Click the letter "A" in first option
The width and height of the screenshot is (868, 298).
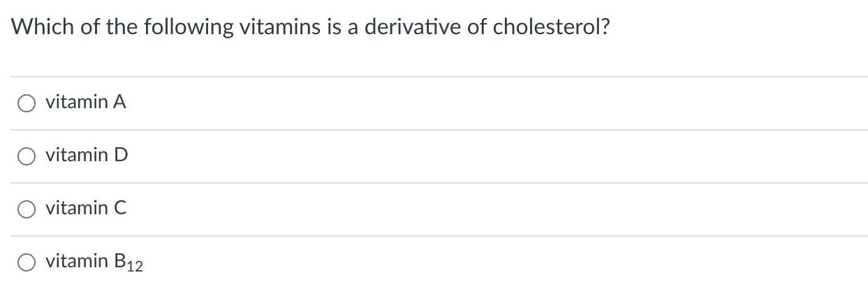[x=119, y=102]
